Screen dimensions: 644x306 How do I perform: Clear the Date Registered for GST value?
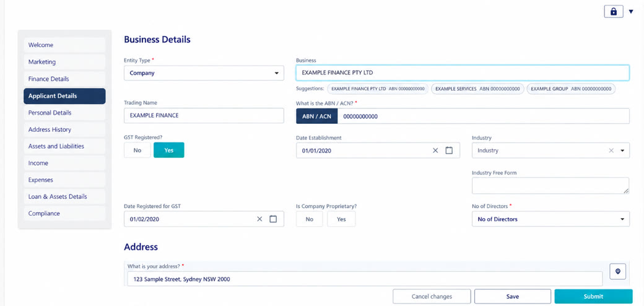click(259, 219)
